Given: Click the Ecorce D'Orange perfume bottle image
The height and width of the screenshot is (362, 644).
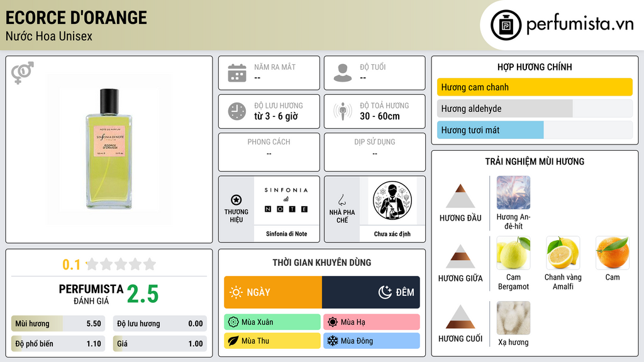Looking at the screenshot, I should tap(109, 150).
